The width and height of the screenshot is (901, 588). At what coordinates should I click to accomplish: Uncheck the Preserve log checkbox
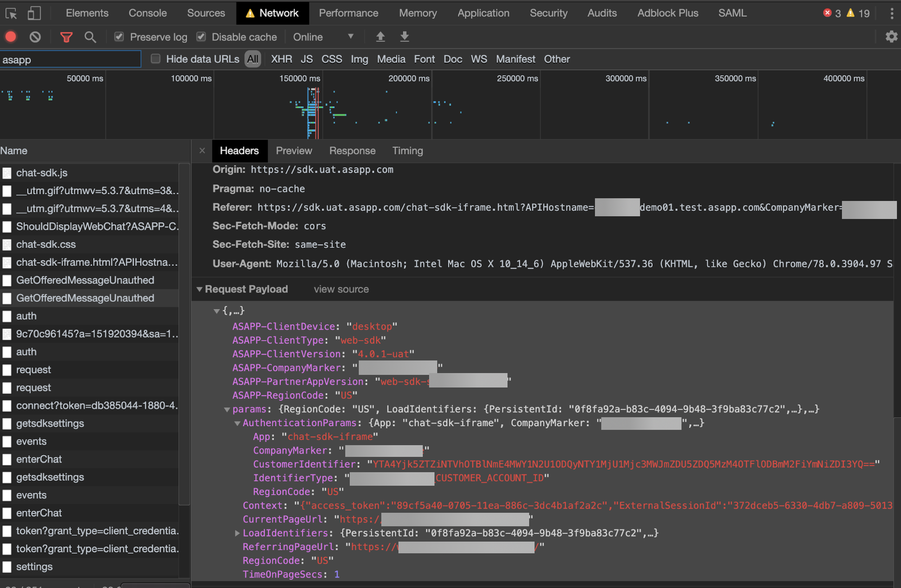[x=119, y=37]
